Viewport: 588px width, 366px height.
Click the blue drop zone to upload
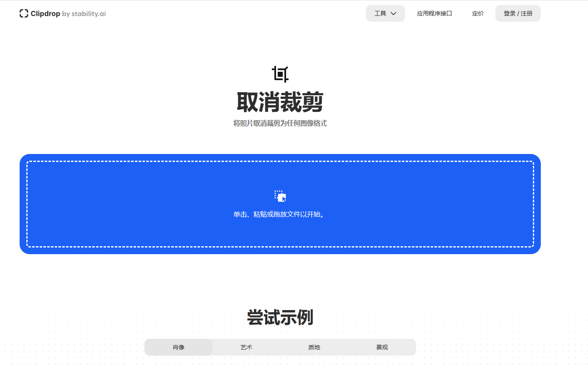pyautogui.click(x=280, y=204)
